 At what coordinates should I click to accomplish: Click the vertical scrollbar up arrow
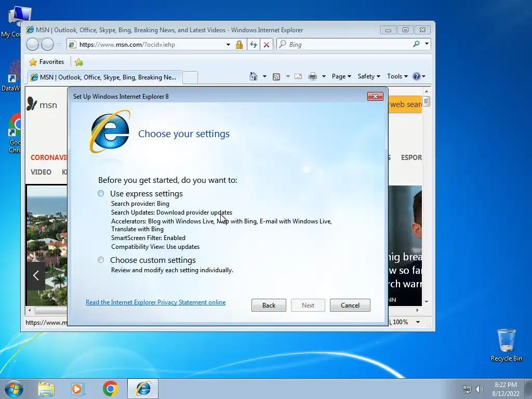tap(427, 91)
